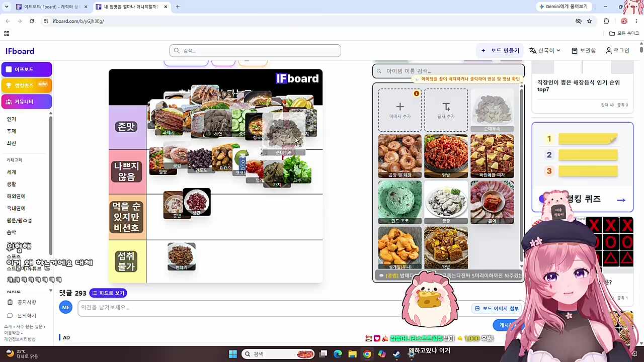Bookmark this page with the star icon
The height and width of the screenshot is (362, 644).
(589, 21)
